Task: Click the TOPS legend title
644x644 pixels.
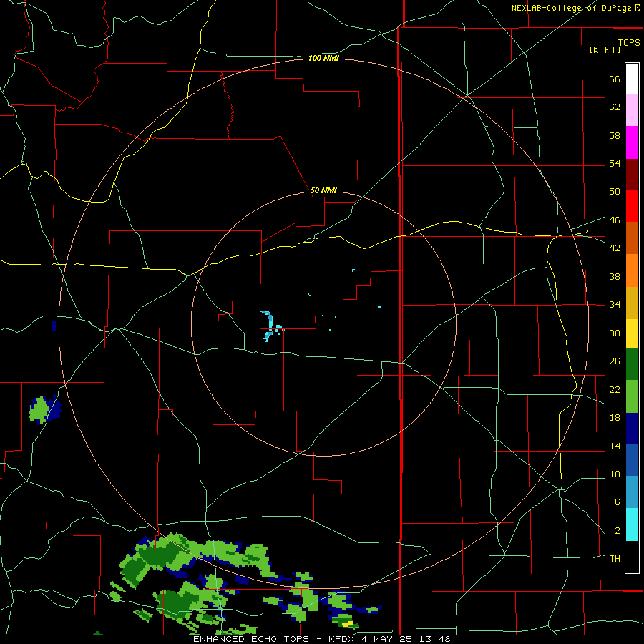Action: point(629,42)
